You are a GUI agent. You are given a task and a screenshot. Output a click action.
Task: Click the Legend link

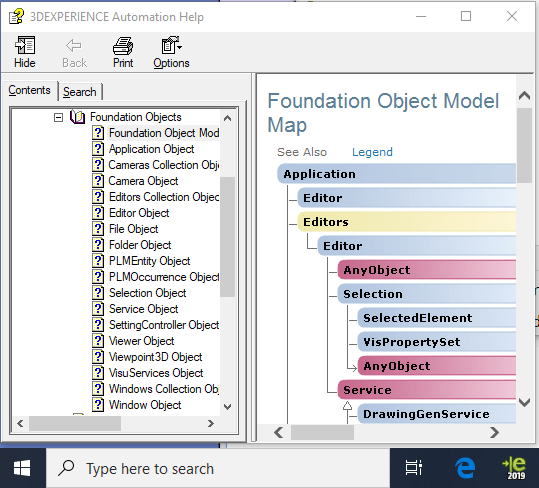click(x=372, y=152)
